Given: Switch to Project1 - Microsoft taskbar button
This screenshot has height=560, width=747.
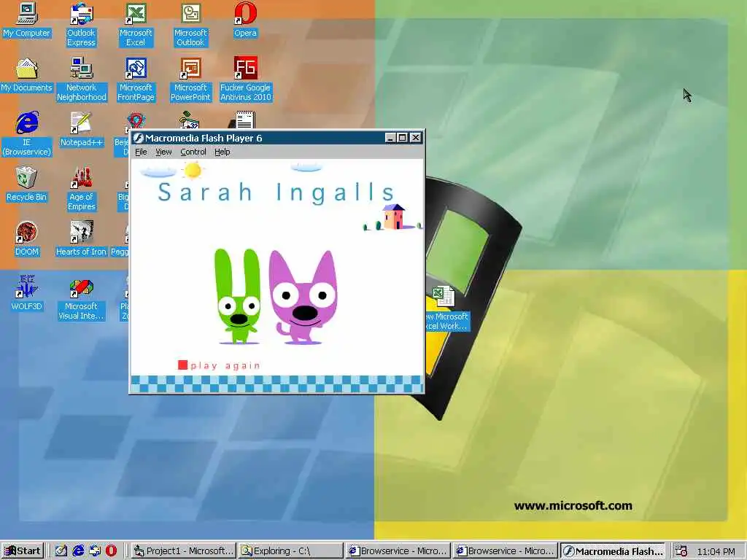Looking at the screenshot, I should click(184, 551).
